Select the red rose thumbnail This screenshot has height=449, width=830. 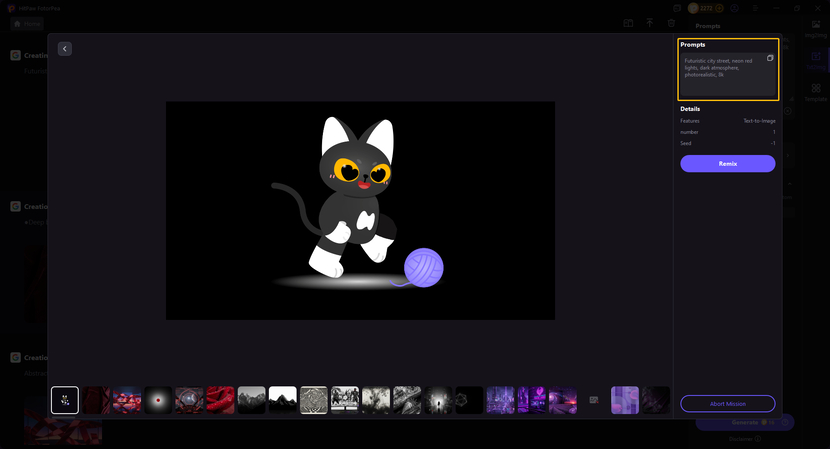click(220, 400)
